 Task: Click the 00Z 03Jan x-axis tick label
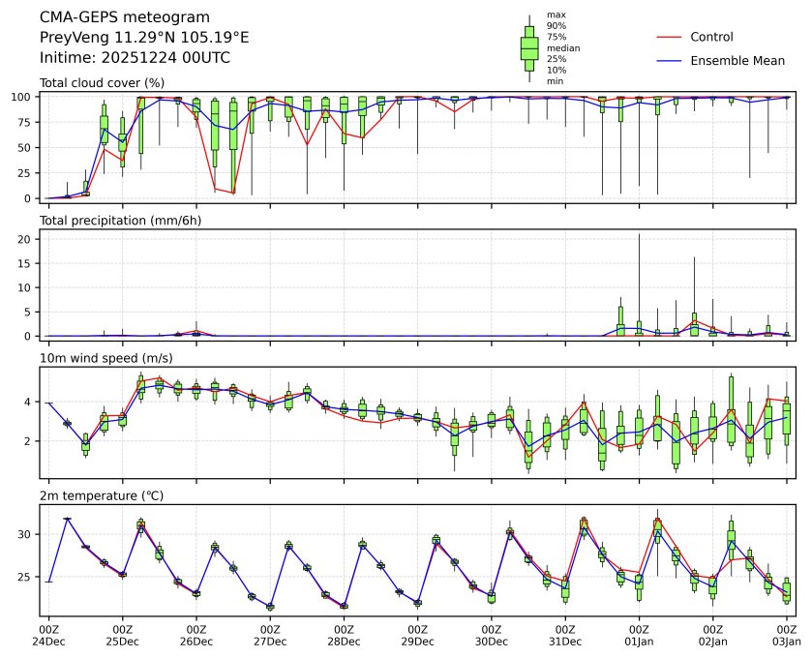click(786, 635)
